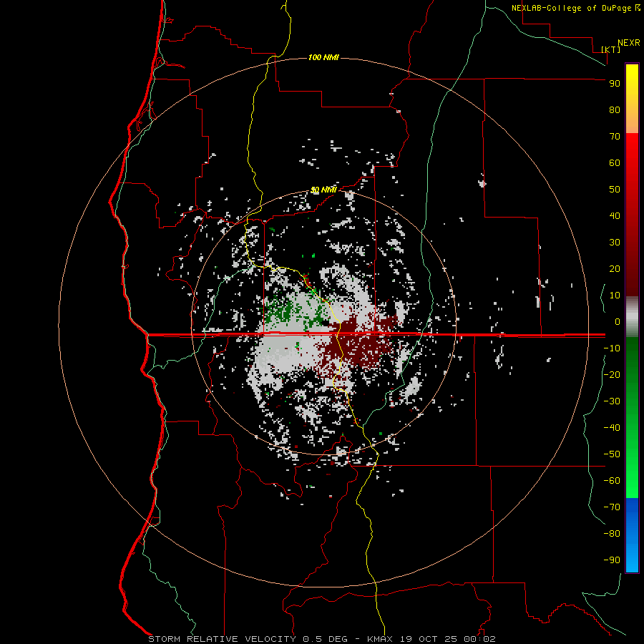Click the 0 value on the velocity scale
Viewport: 644px width, 644px height.
[x=618, y=322]
